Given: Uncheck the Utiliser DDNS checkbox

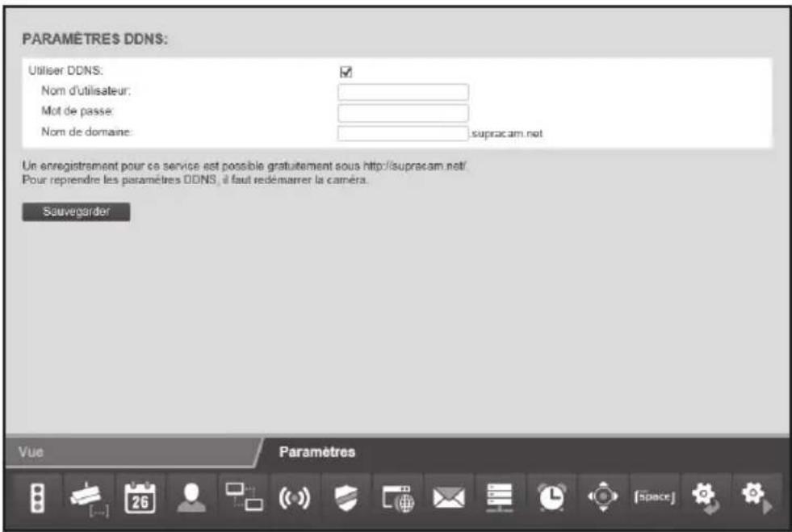Looking at the screenshot, I should click(346, 72).
